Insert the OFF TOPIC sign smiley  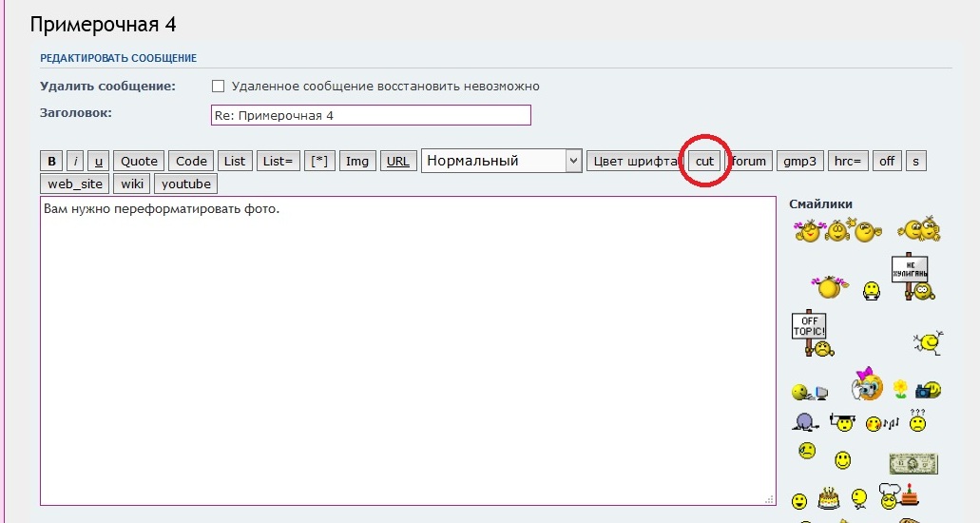pos(810,334)
